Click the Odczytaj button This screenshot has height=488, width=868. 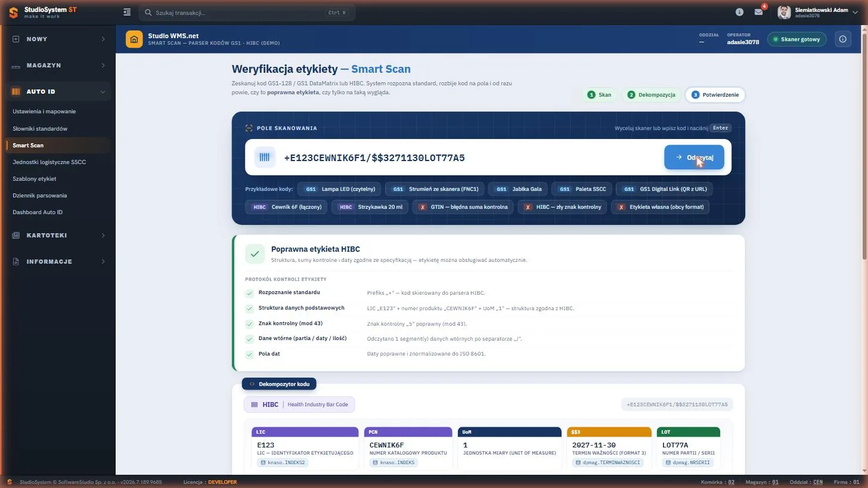pyautogui.click(x=694, y=157)
